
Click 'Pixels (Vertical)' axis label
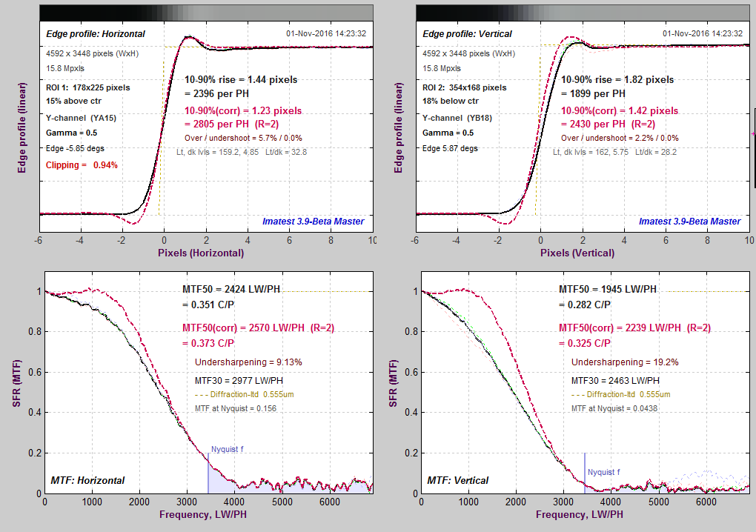point(577,253)
